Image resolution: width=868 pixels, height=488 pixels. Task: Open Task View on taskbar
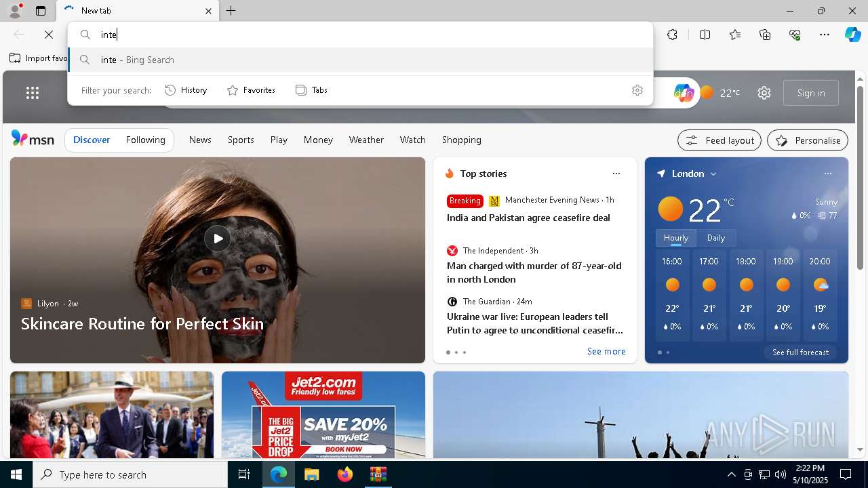[x=244, y=474]
